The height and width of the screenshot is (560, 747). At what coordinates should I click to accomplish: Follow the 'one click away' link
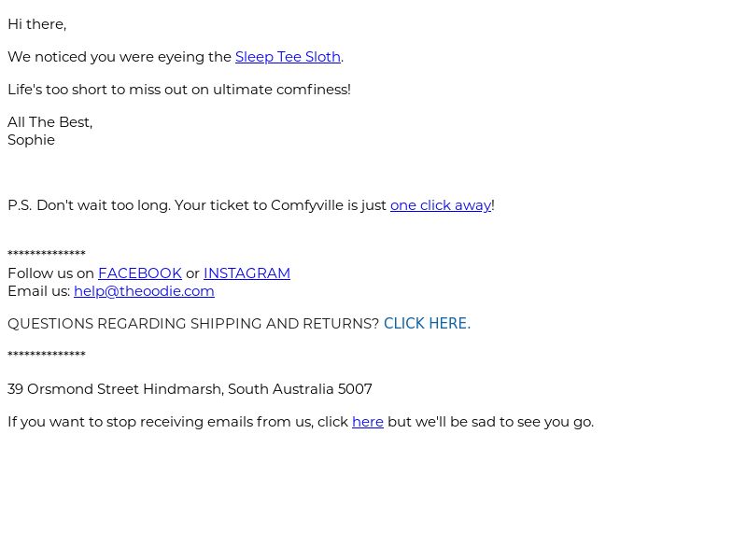pos(440,205)
